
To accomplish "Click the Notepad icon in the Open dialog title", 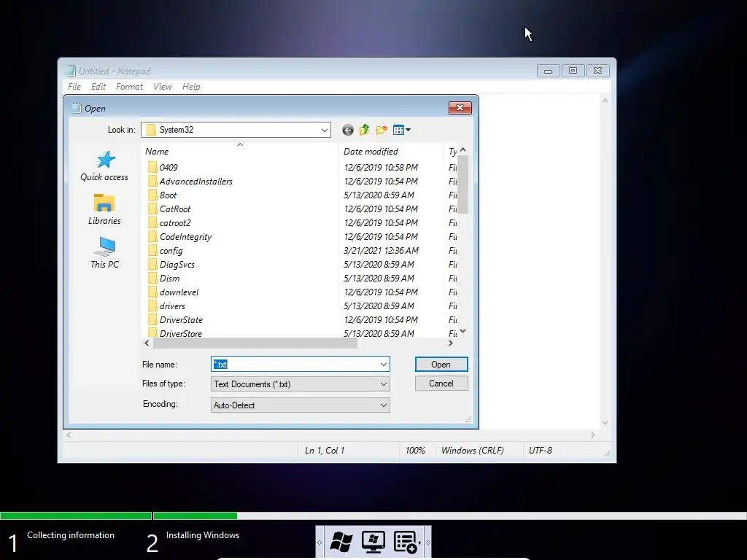I will click(76, 108).
